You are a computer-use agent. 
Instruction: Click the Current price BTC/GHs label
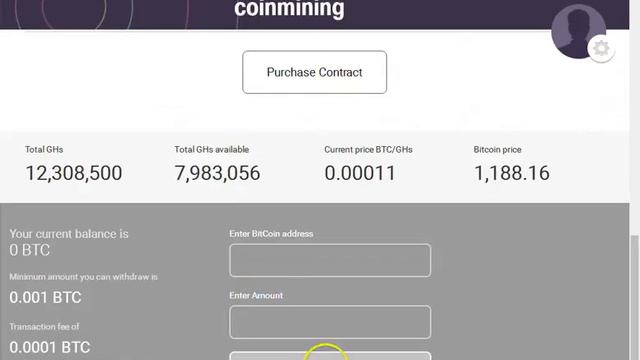[368, 149]
